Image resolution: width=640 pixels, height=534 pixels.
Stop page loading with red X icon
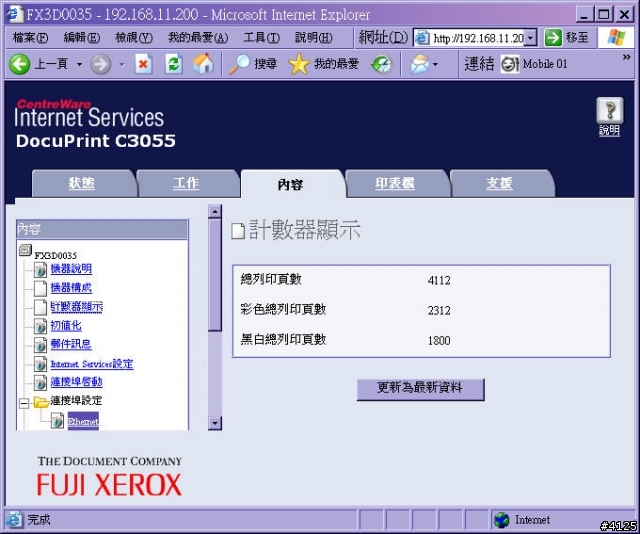coord(143,64)
